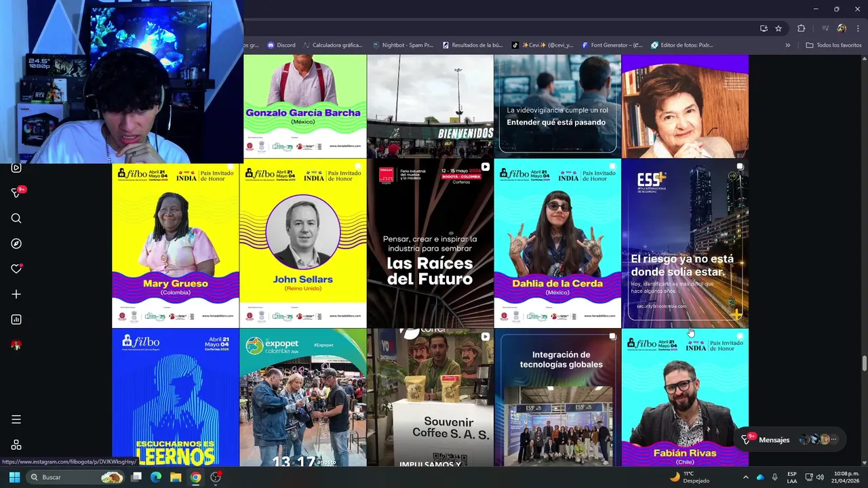Open Souvenir Coffee S.A.S. reel

pos(431,398)
